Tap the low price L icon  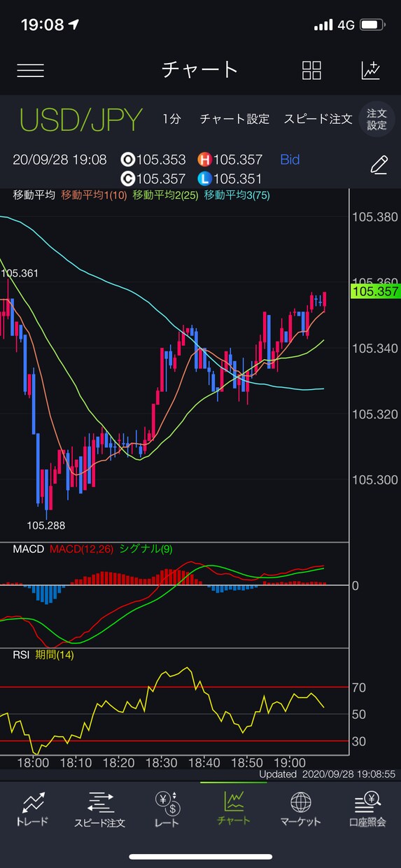pos(204,179)
